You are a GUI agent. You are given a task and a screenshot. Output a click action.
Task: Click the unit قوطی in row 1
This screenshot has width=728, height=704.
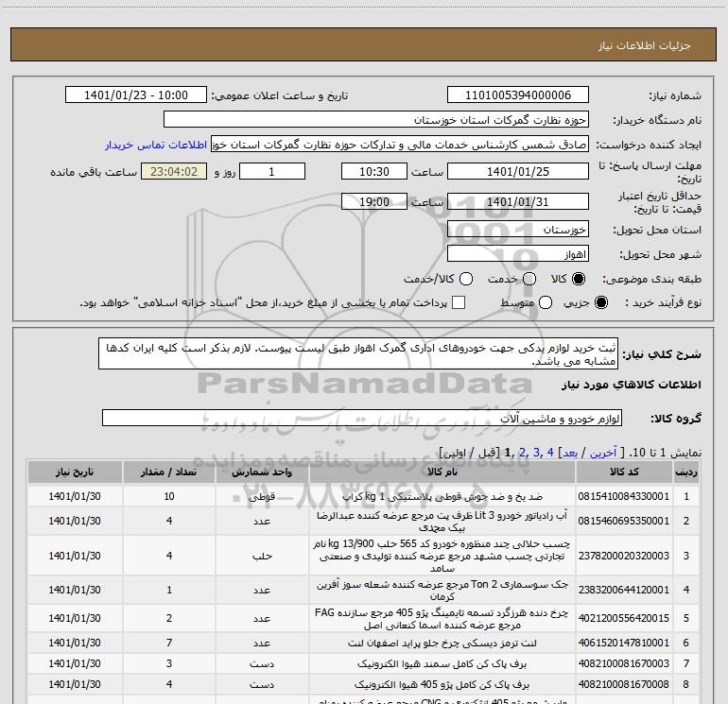pos(262,496)
